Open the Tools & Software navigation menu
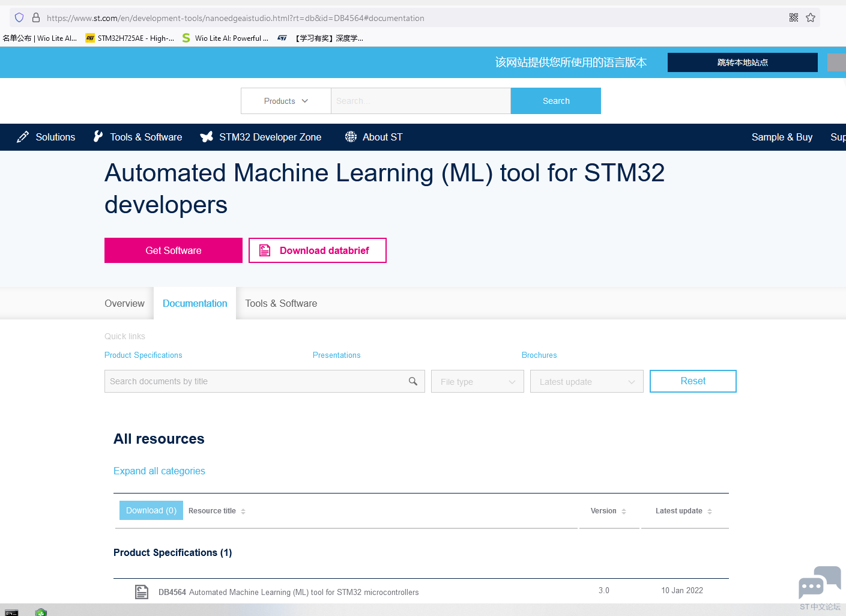 coord(137,137)
